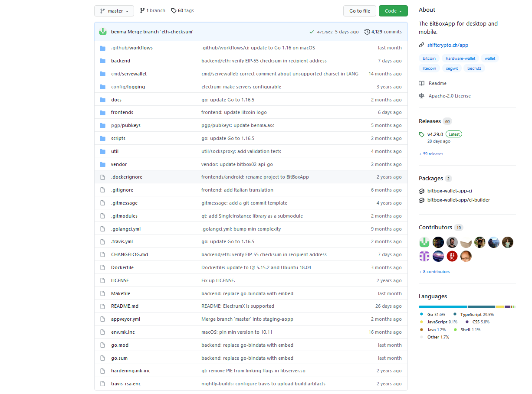This screenshot has width=532, height=394.
Task: Click the package icon for bitbox-wallet-app-ci
Action: [x=421, y=191]
